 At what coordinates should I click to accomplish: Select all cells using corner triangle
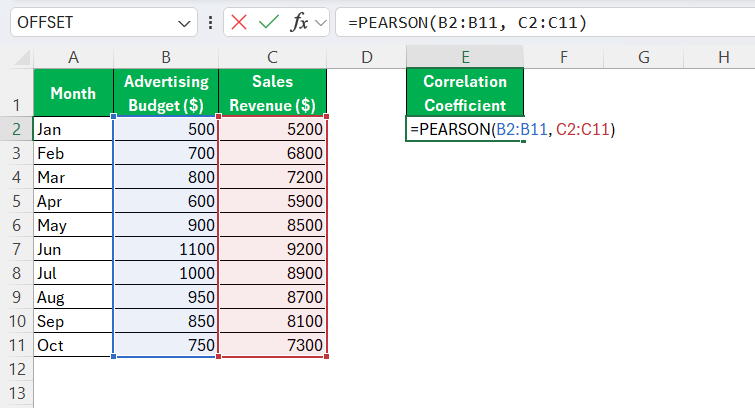(x=22, y=58)
